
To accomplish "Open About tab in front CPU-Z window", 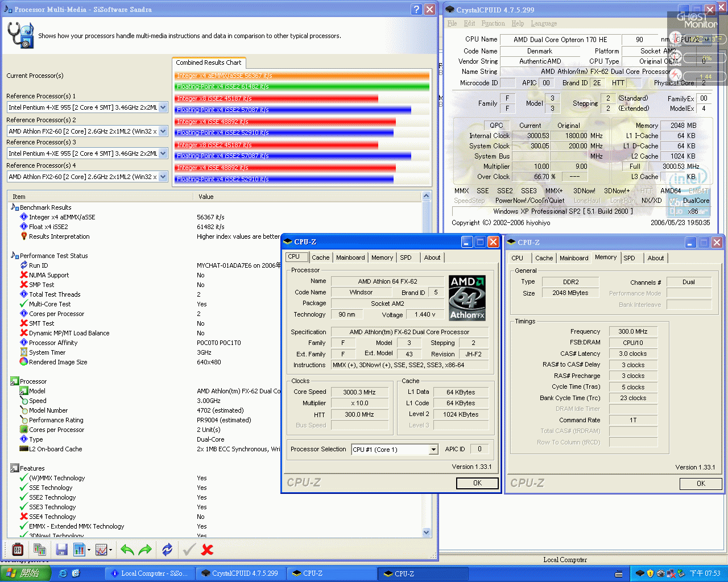I will pos(432,257).
